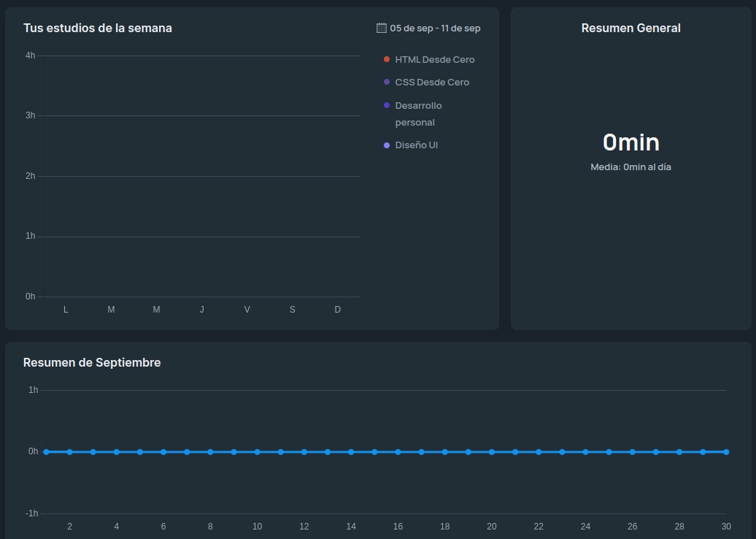Click the September chart data point for day 16
This screenshot has height=539, width=756.
pos(398,452)
